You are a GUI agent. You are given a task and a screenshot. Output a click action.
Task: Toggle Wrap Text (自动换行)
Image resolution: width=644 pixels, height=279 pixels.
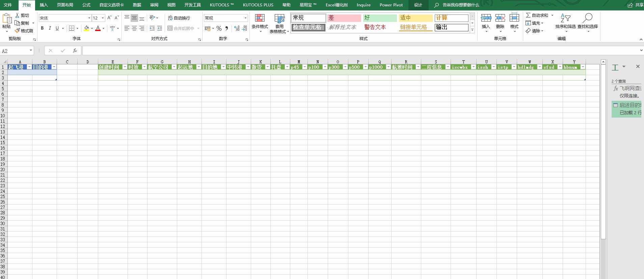tap(179, 18)
